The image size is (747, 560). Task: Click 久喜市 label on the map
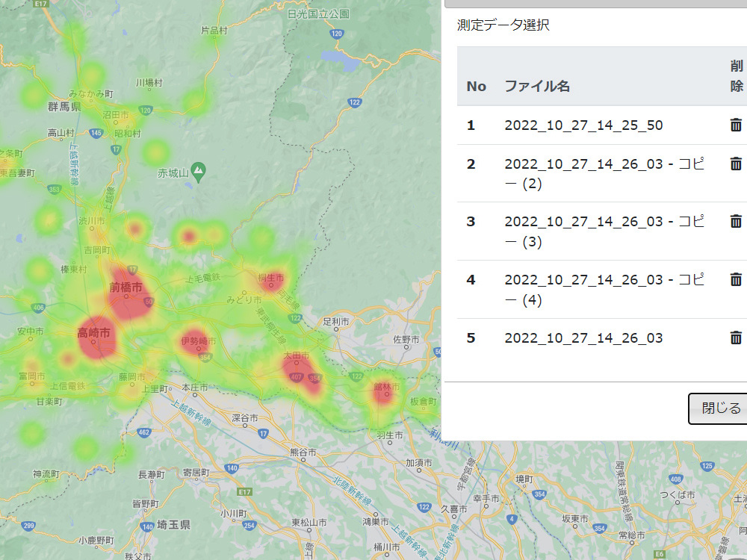(453, 508)
